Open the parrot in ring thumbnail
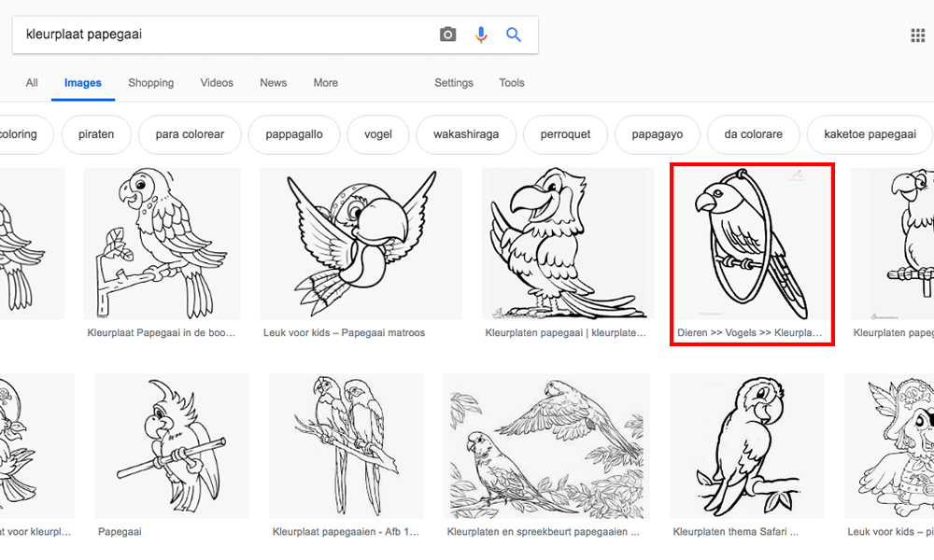 752,245
